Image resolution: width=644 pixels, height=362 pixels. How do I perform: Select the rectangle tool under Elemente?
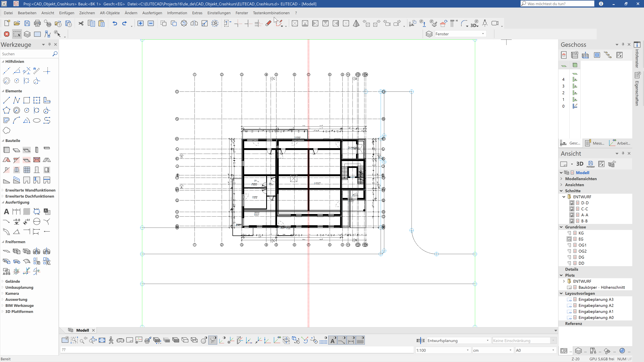coord(26,100)
